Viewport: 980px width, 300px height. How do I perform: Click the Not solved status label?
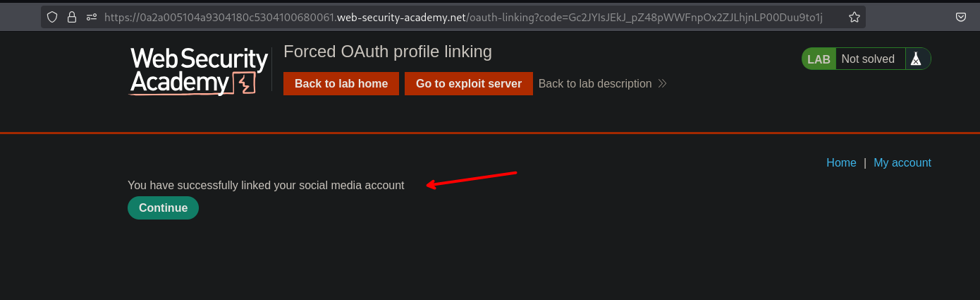point(868,59)
